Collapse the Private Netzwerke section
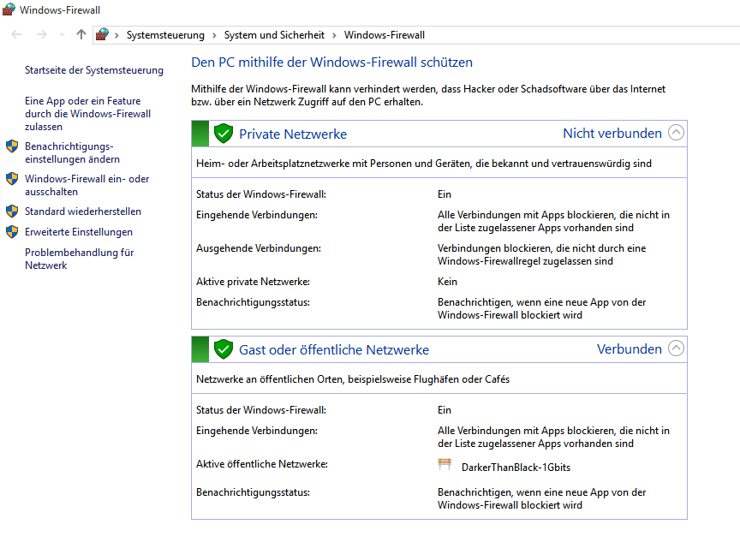Image resolution: width=740 pixels, height=560 pixels. pyautogui.click(x=676, y=133)
